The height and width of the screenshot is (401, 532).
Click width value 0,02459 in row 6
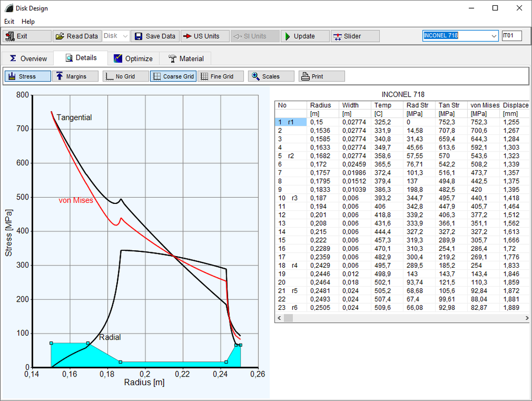(354, 165)
